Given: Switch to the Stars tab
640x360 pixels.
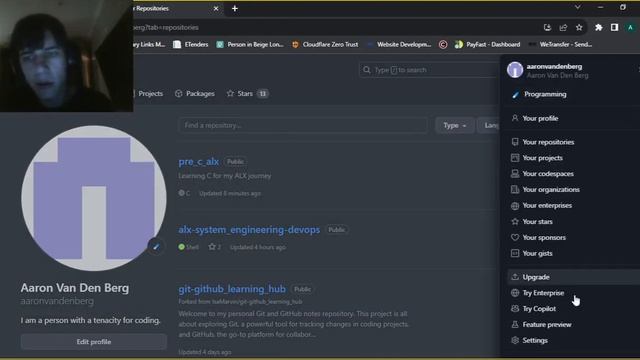Looking at the screenshot, I should tap(247, 94).
